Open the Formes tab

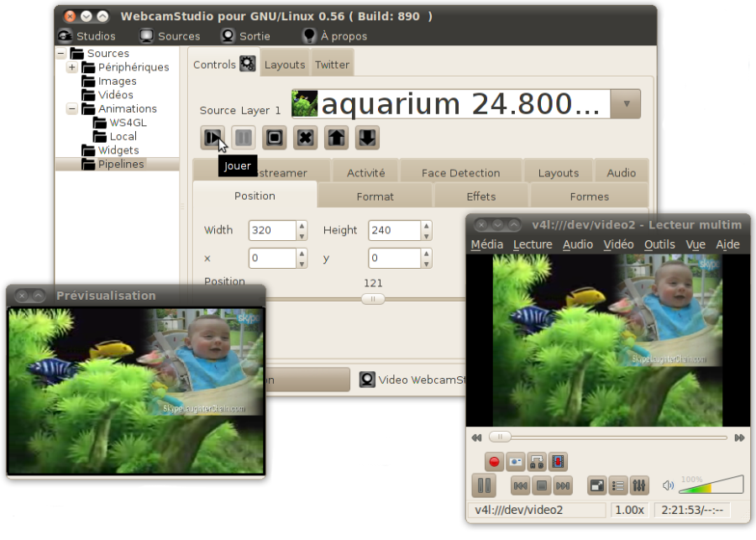tap(589, 197)
